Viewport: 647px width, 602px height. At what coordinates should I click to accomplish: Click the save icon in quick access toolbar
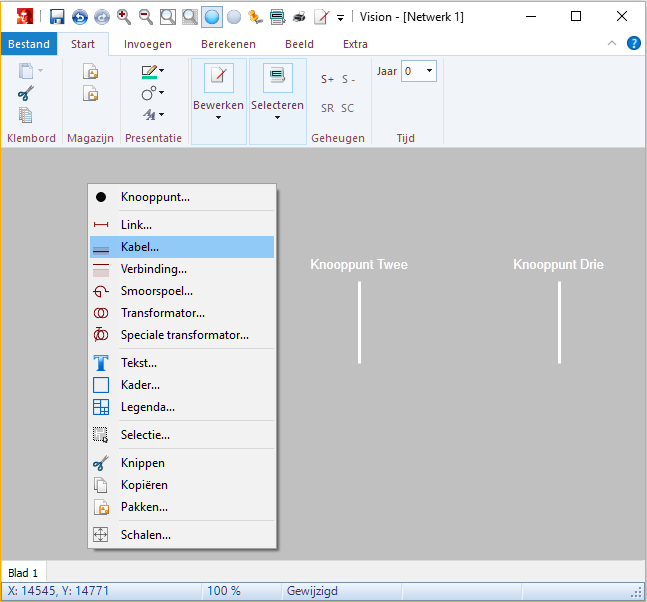(x=57, y=17)
